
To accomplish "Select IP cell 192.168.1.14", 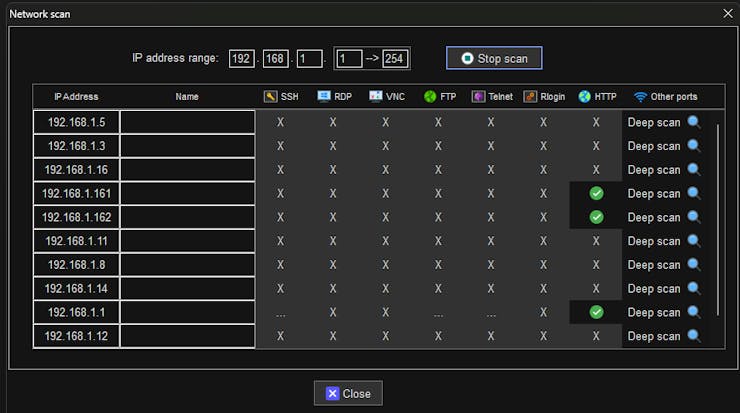I will pyautogui.click(x=76, y=288).
